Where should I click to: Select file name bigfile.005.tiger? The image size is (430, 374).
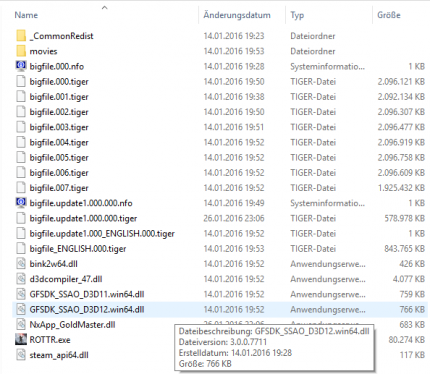(59, 158)
